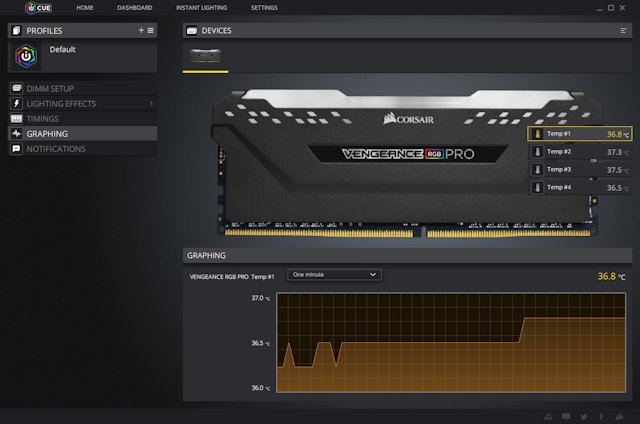The image size is (640, 424).
Task: Select the GRAPHING section
Action: pyautogui.click(x=82, y=134)
